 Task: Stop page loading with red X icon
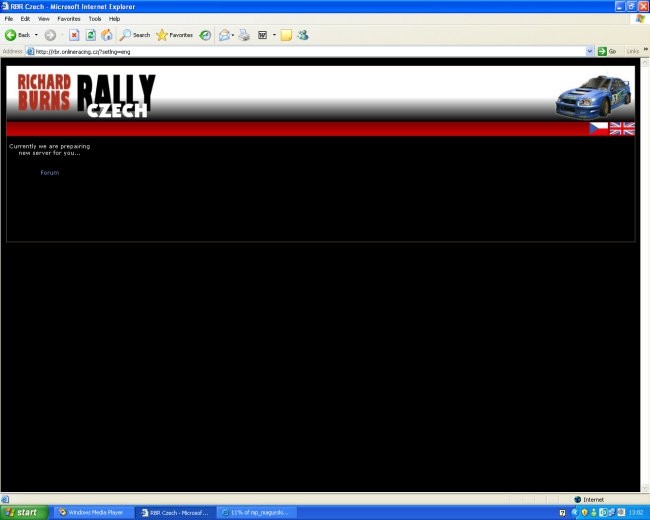[74, 35]
